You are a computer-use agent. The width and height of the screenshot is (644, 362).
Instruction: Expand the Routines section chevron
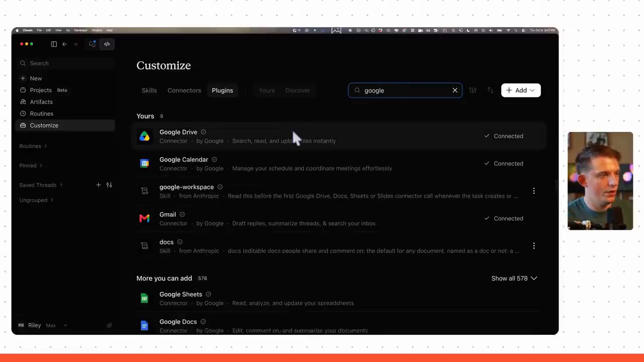click(45, 146)
